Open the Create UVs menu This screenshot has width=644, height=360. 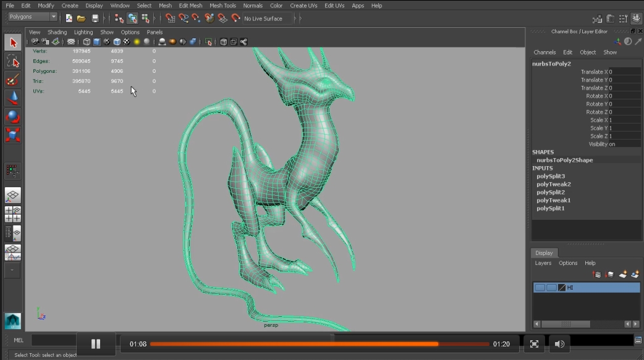[x=303, y=6]
